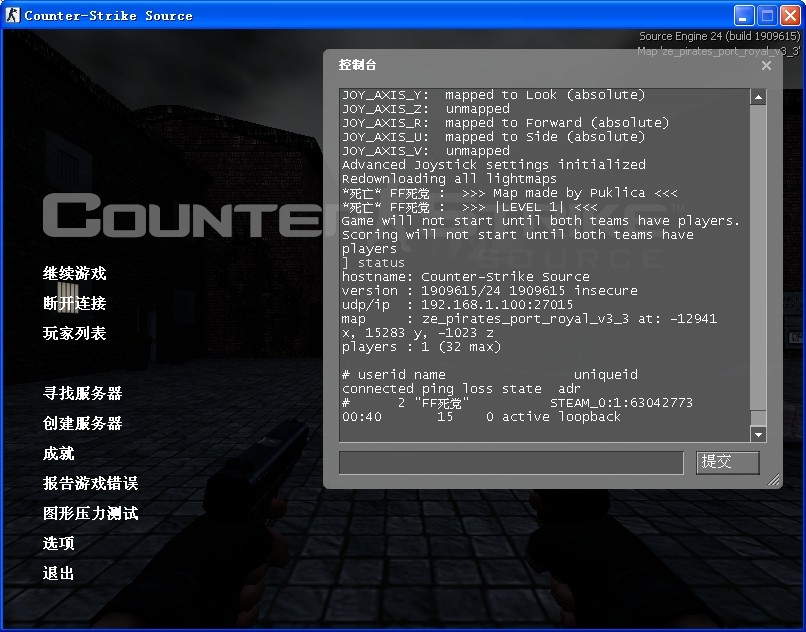806x632 pixels.
Task: Click the 提交 submit button in console
Action: tap(727, 462)
